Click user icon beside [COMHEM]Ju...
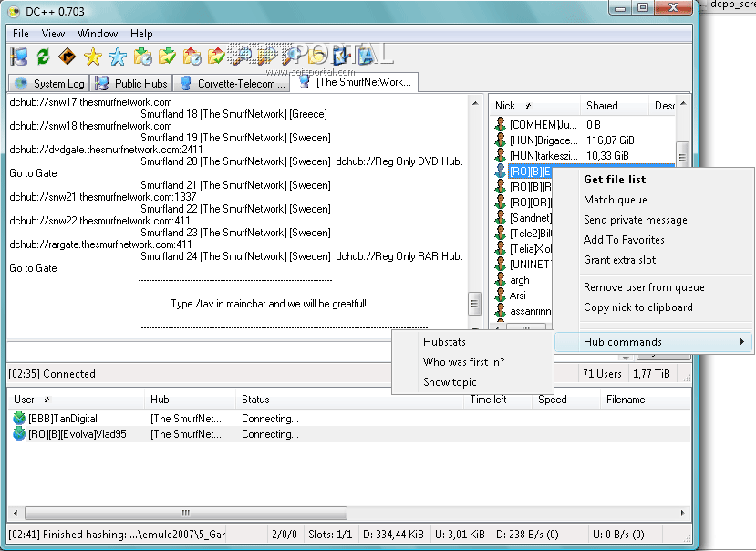 click(500, 124)
